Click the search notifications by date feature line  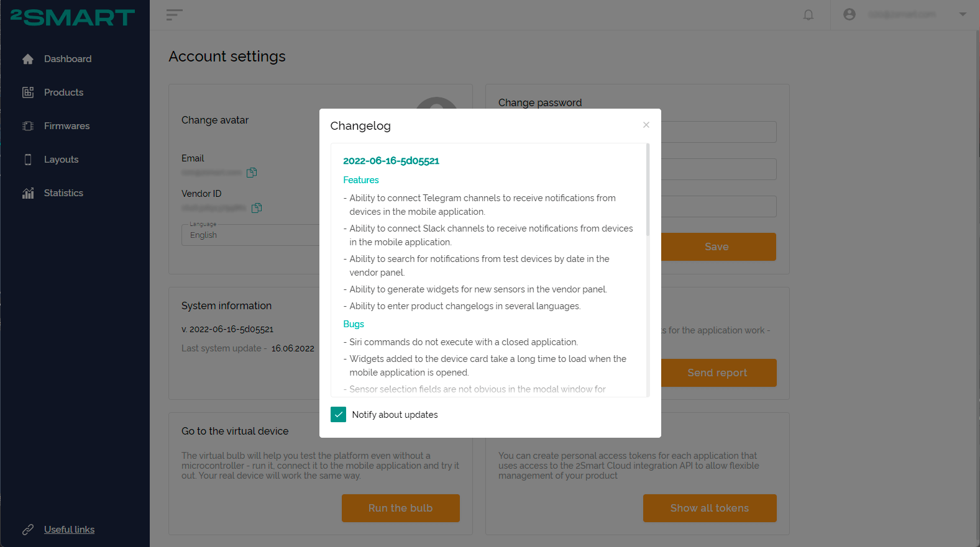pos(477,266)
